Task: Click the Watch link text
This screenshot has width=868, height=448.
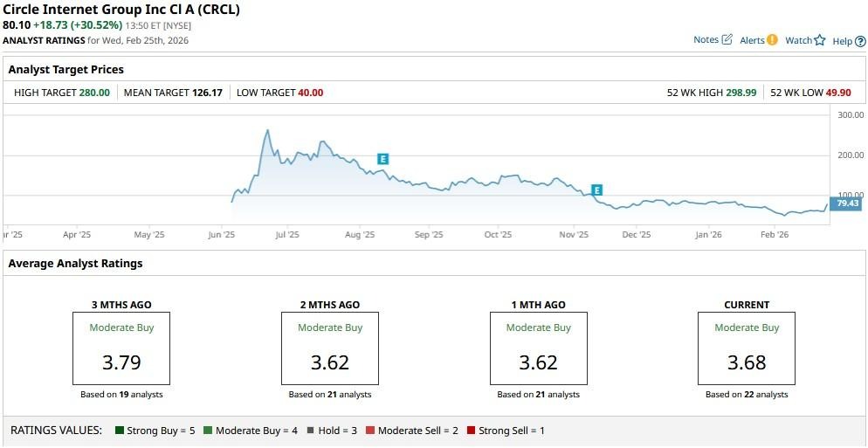Action: 798,40
